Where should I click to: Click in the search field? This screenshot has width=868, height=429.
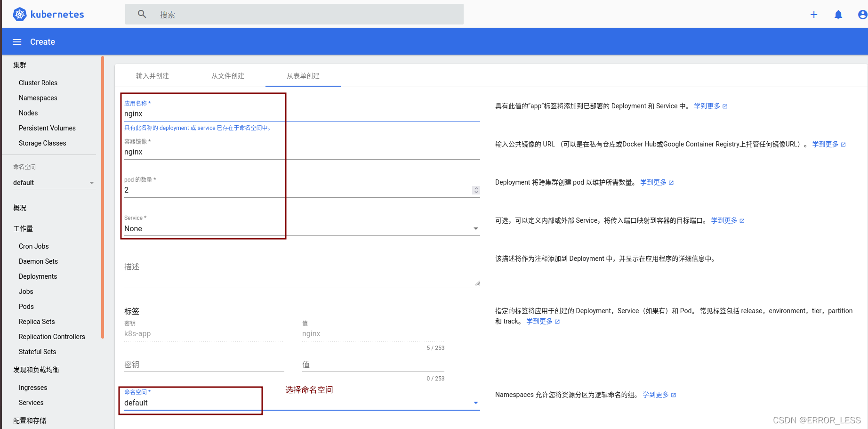click(x=294, y=14)
